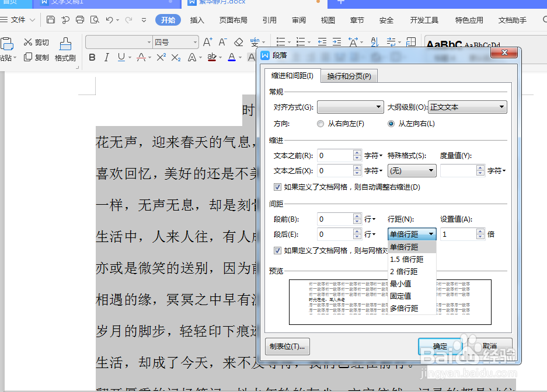Click the 设置值(A) field showing 1
This screenshot has width=547, height=392.
(x=458, y=234)
